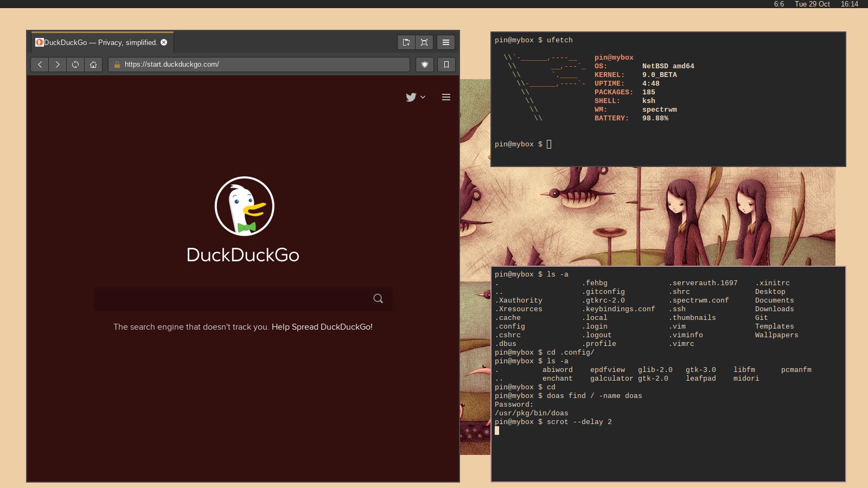Click the Twitter bird icon on the page
868x488 pixels.
pos(411,97)
